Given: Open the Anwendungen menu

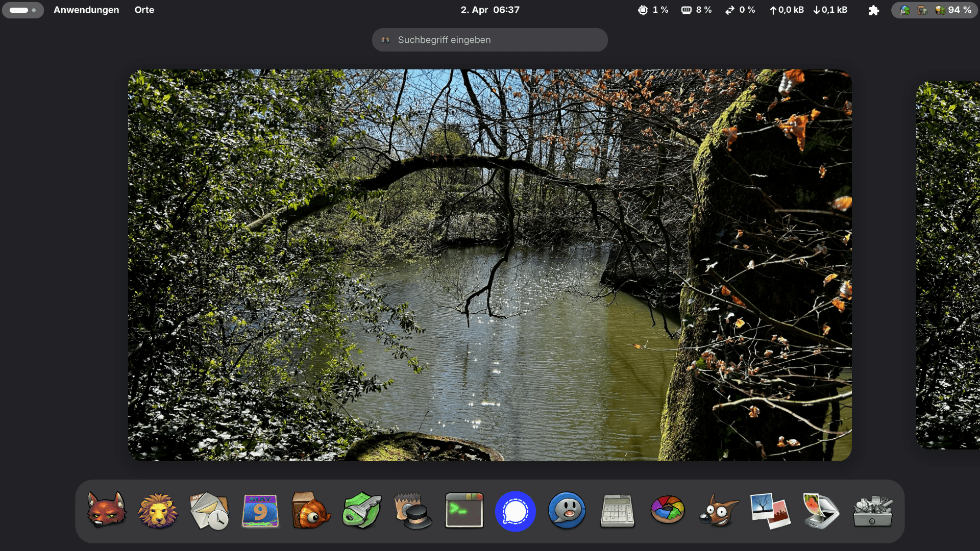Looking at the screenshot, I should click(86, 10).
